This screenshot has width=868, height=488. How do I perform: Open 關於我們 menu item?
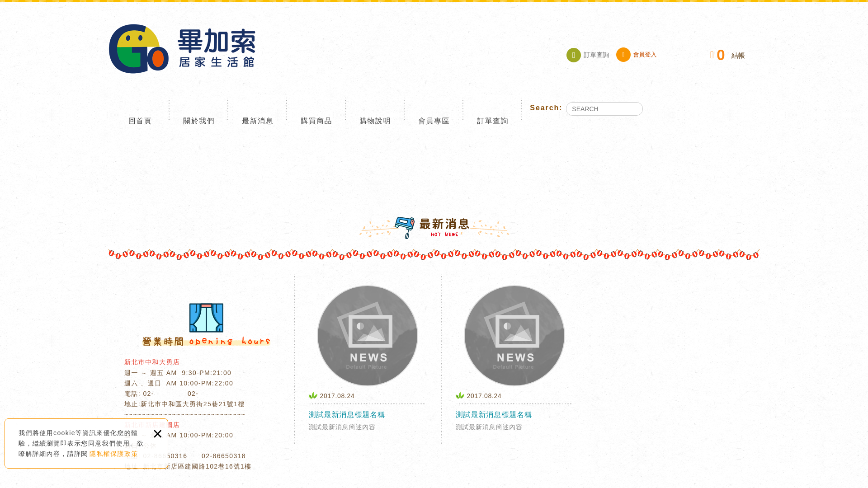click(x=199, y=121)
